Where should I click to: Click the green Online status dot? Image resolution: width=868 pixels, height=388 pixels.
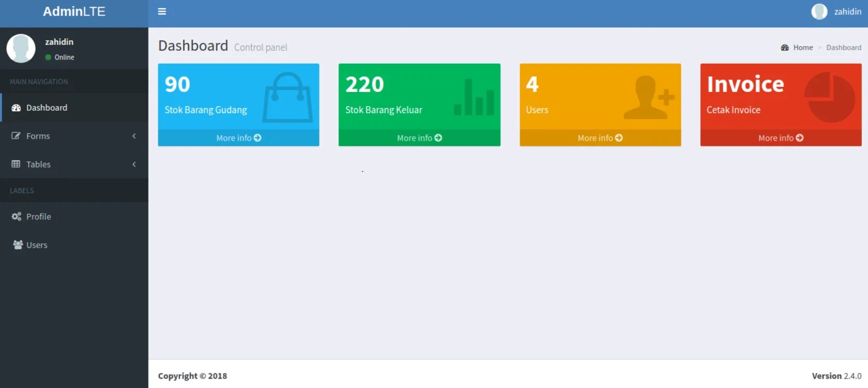click(48, 57)
